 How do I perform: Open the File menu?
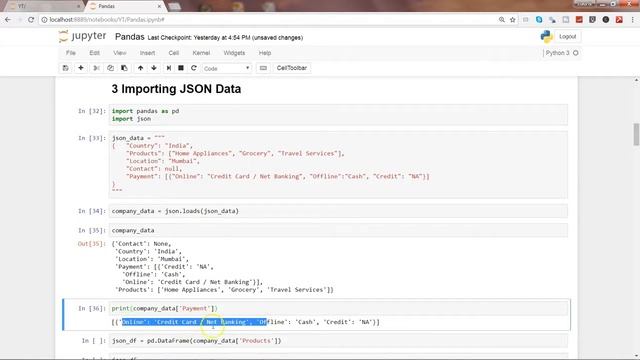point(71,53)
